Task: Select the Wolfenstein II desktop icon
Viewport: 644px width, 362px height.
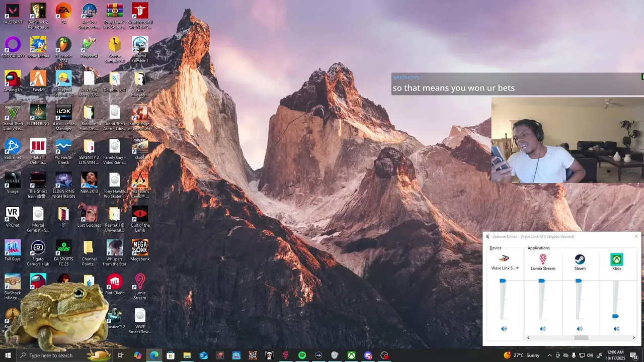Action: [x=140, y=16]
